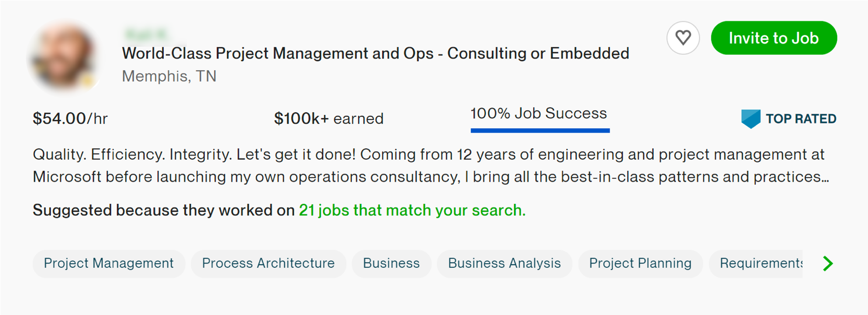
Task: Click the Invite to Job button
Action: (773, 37)
